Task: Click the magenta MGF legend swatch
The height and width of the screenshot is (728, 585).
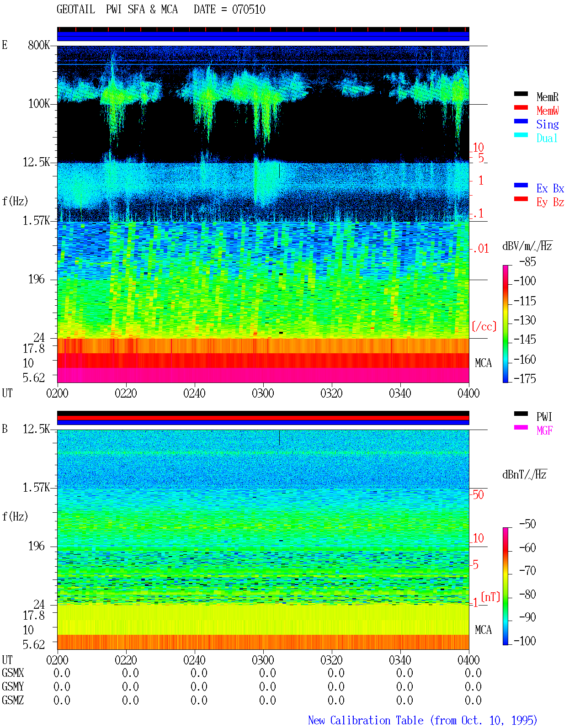Action: pos(521,428)
